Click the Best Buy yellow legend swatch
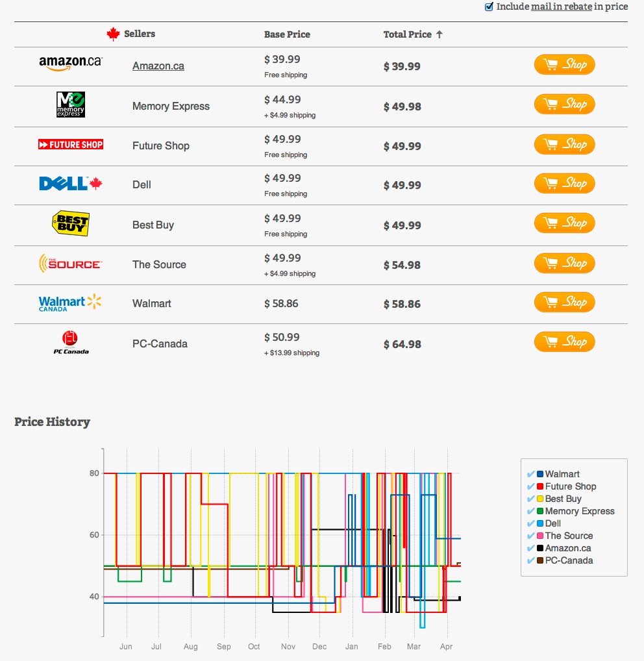 click(x=540, y=499)
